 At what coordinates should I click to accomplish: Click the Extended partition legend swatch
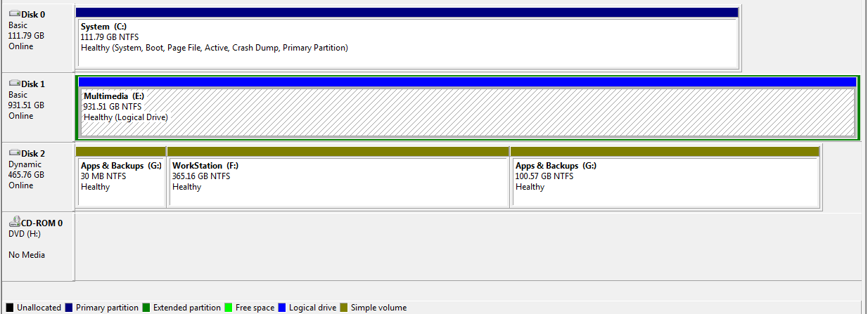[146, 308]
